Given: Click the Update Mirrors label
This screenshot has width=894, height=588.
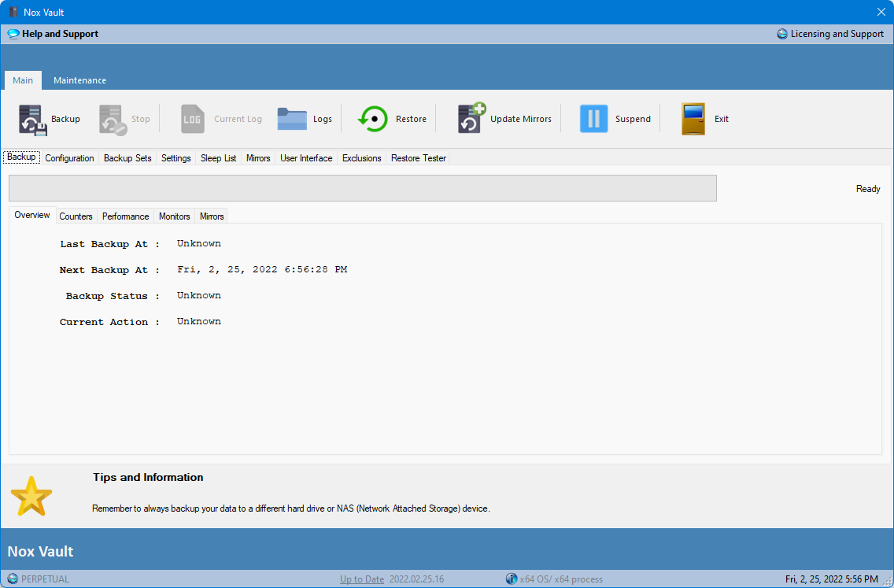Looking at the screenshot, I should (521, 119).
